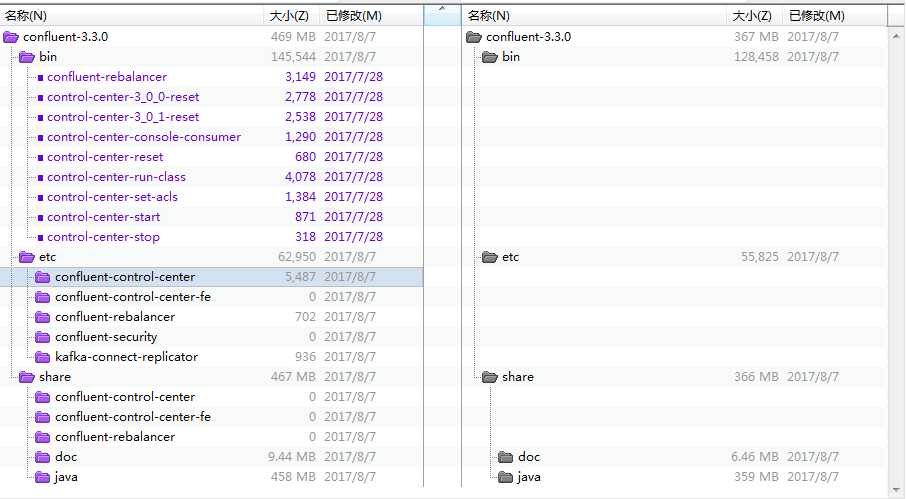The width and height of the screenshot is (906, 499).
Task: Select the kafka-connect-replicator folder name
Action: (127, 357)
